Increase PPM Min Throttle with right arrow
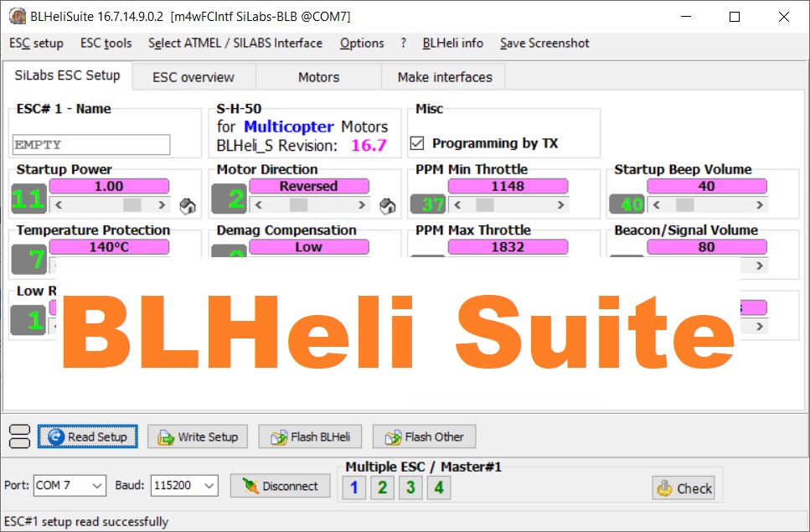Viewport: 810px width, 532px height. click(x=560, y=205)
